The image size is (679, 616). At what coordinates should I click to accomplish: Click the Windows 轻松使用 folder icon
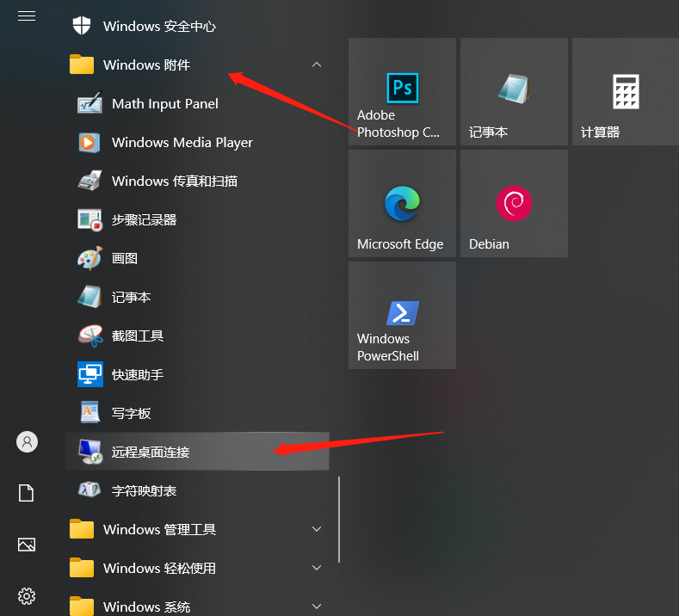point(82,568)
